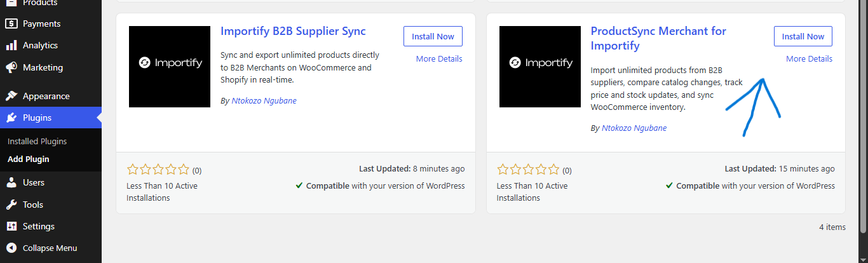
Task: Click 'Last Updated: 15 minutes ago' text
Action: click(780, 169)
